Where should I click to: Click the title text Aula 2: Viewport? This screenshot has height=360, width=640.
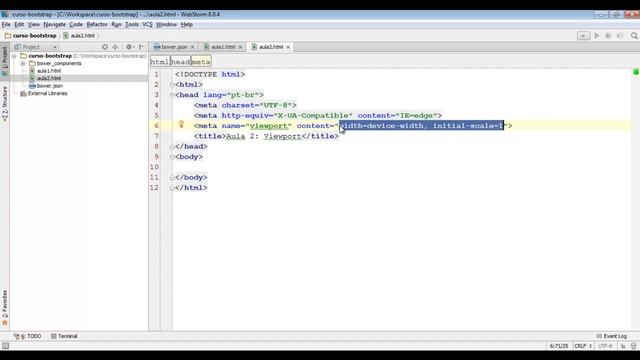coord(263,136)
